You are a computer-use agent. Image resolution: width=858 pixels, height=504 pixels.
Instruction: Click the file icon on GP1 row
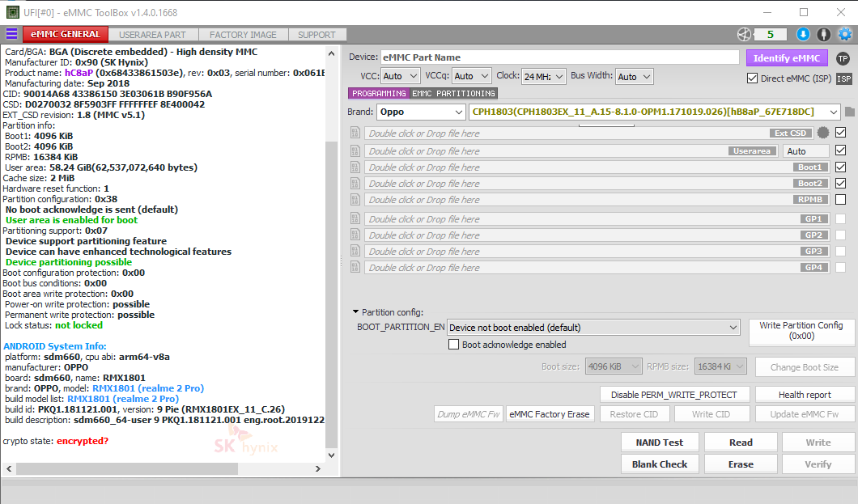355,219
